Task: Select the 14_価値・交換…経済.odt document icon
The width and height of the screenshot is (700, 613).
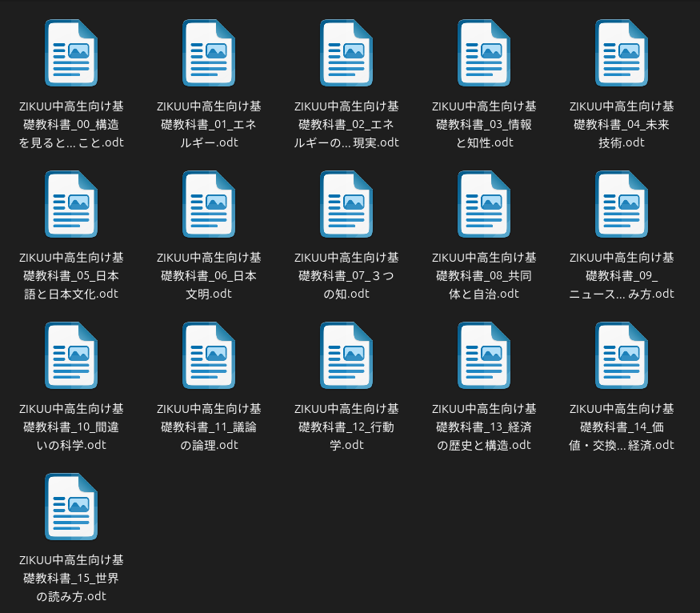Action: click(x=622, y=355)
